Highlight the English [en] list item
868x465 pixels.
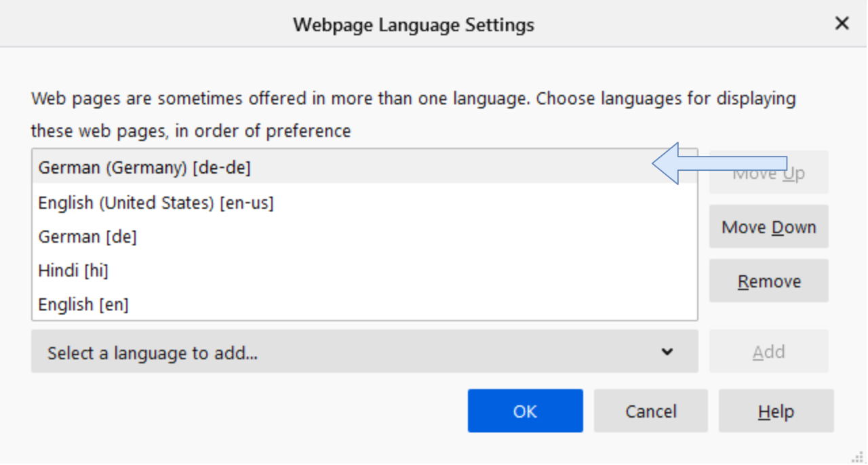[x=83, y=305]
